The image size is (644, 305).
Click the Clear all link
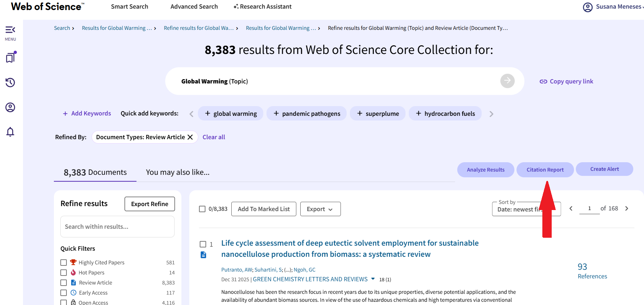pos(214,137)
